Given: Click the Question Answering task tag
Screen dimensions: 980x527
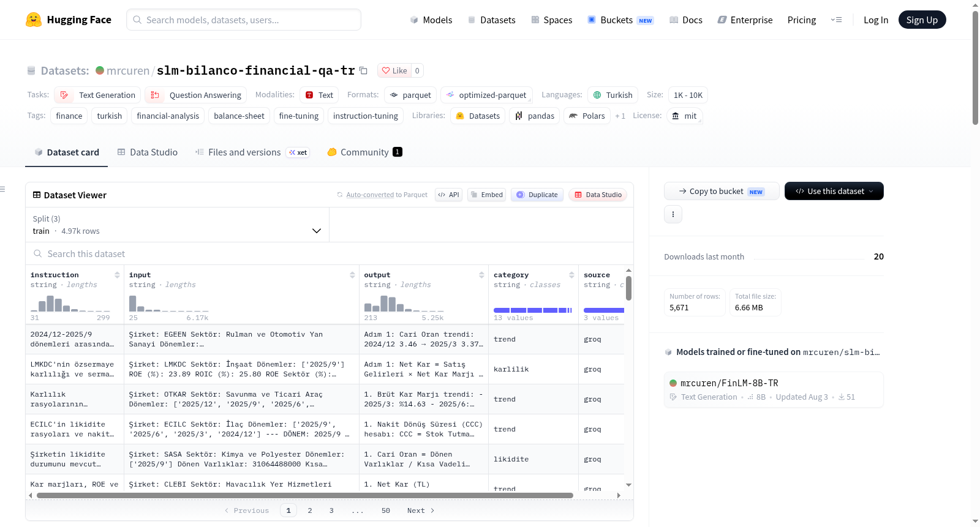Looking at the screenshot, I should (x=195, y=95).
